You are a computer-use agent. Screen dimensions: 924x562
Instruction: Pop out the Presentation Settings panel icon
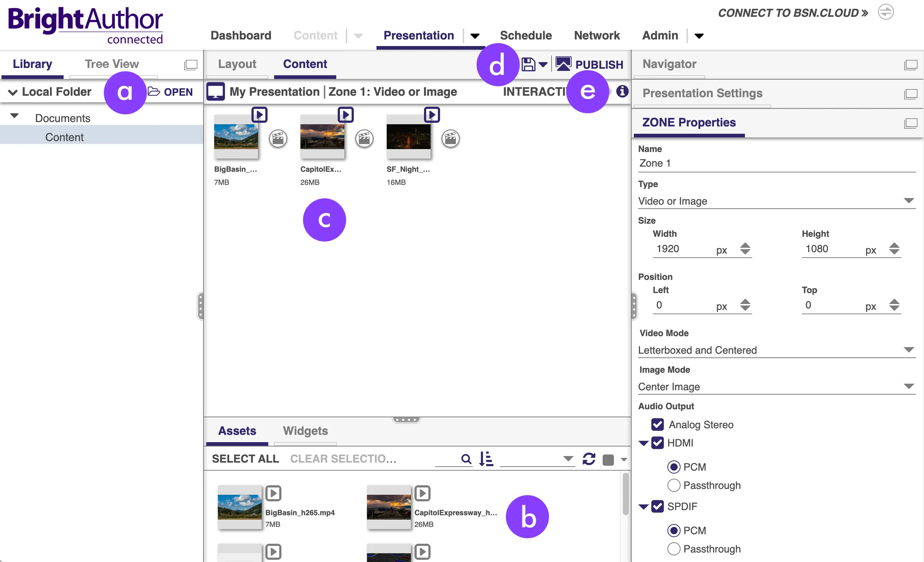tap(910, 94)
